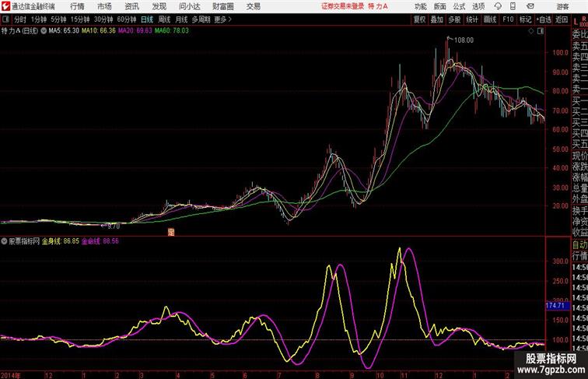Open the 发现 menu

tap(159, 6)
